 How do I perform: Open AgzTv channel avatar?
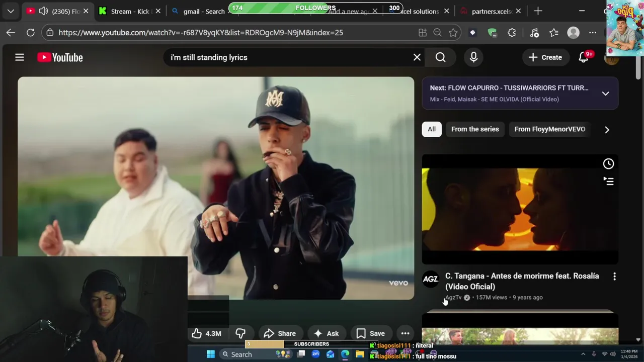431,280
